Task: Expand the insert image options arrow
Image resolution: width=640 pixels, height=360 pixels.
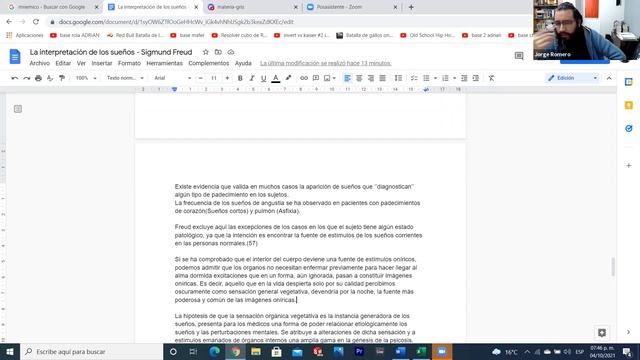Action: point(334,78)
